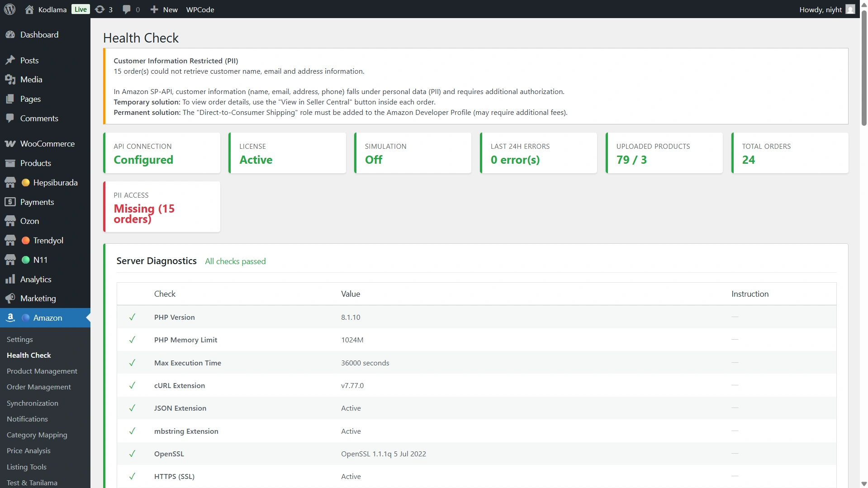This screenshot has height=488, width=868.
Task: Click the page vertical scrollbar
Action: 863,68
